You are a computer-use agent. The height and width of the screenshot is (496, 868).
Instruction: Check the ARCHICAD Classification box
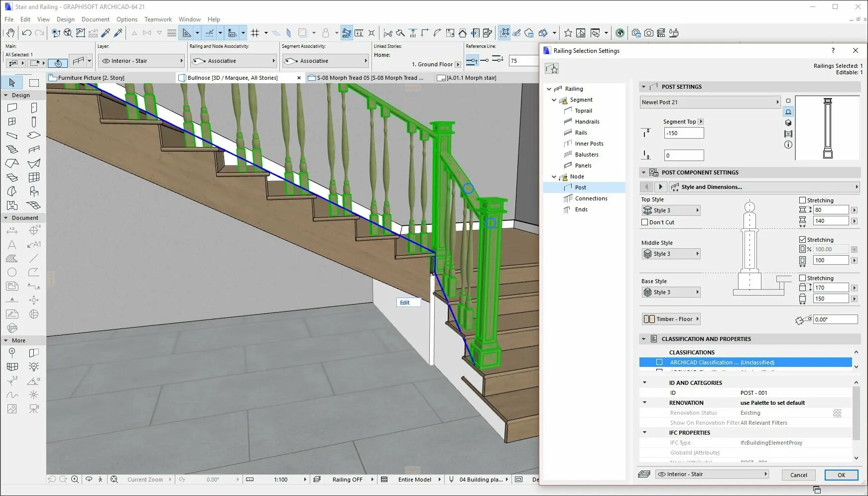(659, 362)
